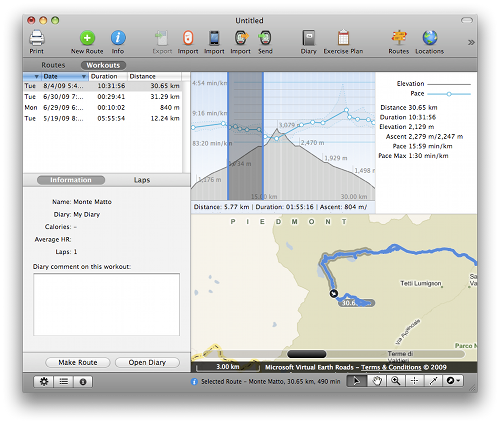Click the Diary: My Diary value
Screen dimensions: 500x424
pos(87,214)
